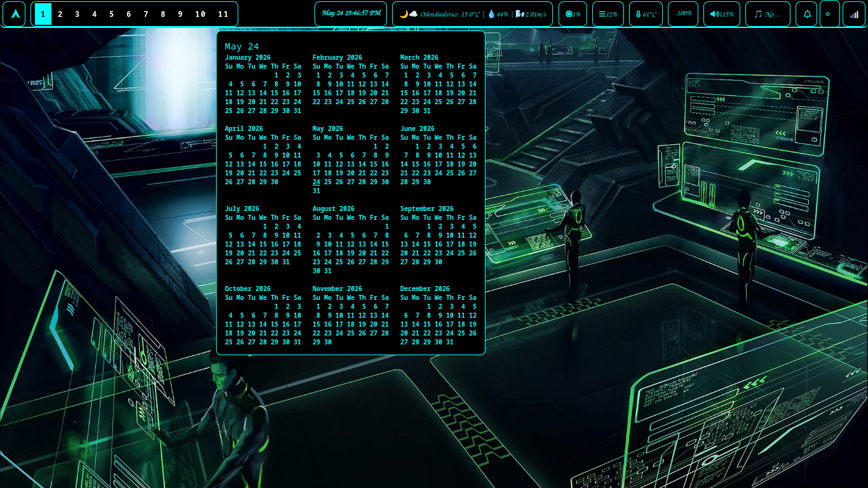Screen dimensions: 868x488
Task: Click day 1 in August 2026
Action: pyautogui.click(x=386, y=226)
